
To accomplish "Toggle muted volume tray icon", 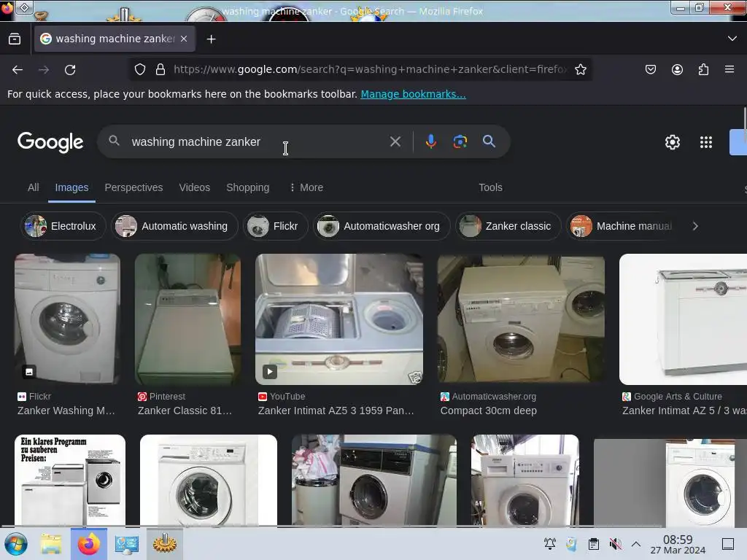I will click(x=615, y=544).
